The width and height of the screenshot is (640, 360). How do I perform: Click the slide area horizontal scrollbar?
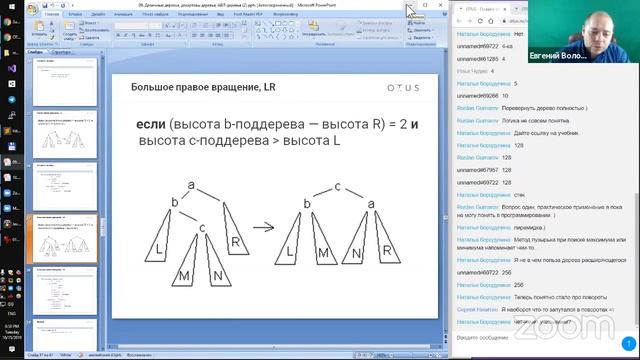pos(274,347)
